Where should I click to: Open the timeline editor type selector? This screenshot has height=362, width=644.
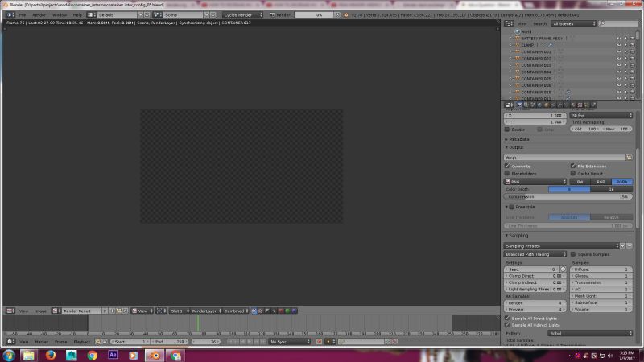[x=10, y=341]
